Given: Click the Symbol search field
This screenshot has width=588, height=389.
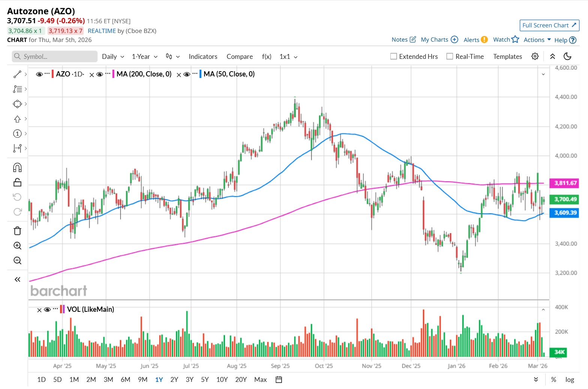Looking at the screenshot, I should pos(55,57).
